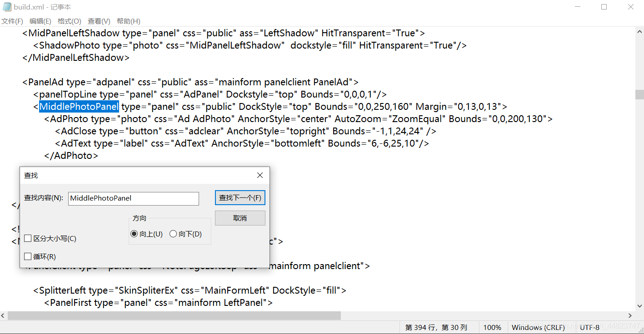Click the horizontal scrollbar thumb

[x=174, y=315]
